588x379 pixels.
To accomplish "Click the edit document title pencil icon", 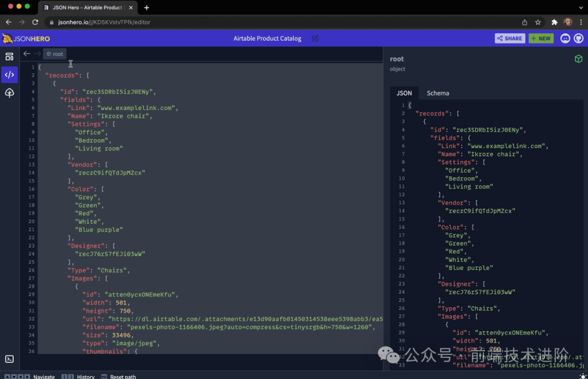I will [x=315, y=39].
